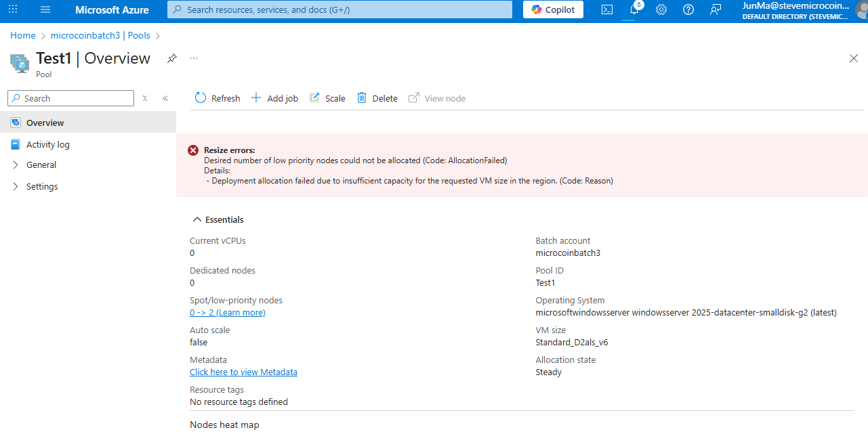Open Copilot assistant
Viewport: 868px width, 432px height.
553,9
